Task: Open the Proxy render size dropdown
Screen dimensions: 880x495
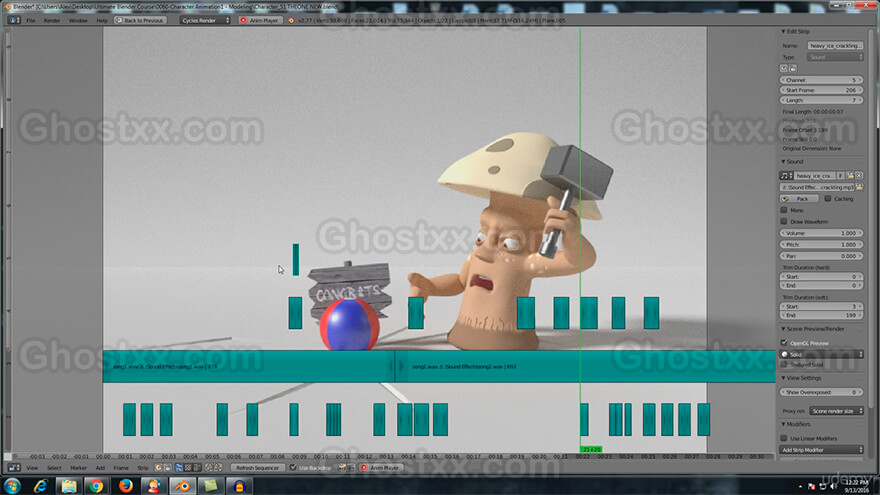Action: pyautogui.click(x=836, y=411)
